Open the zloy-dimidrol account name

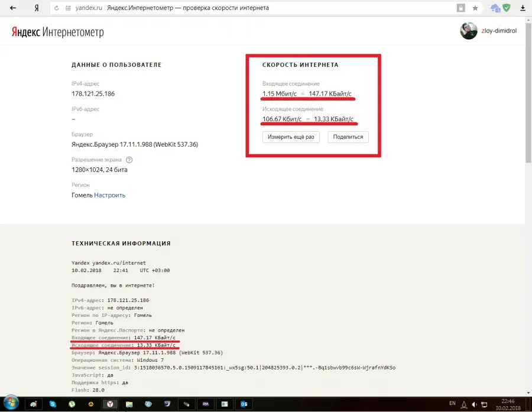(x=499, y=31)
